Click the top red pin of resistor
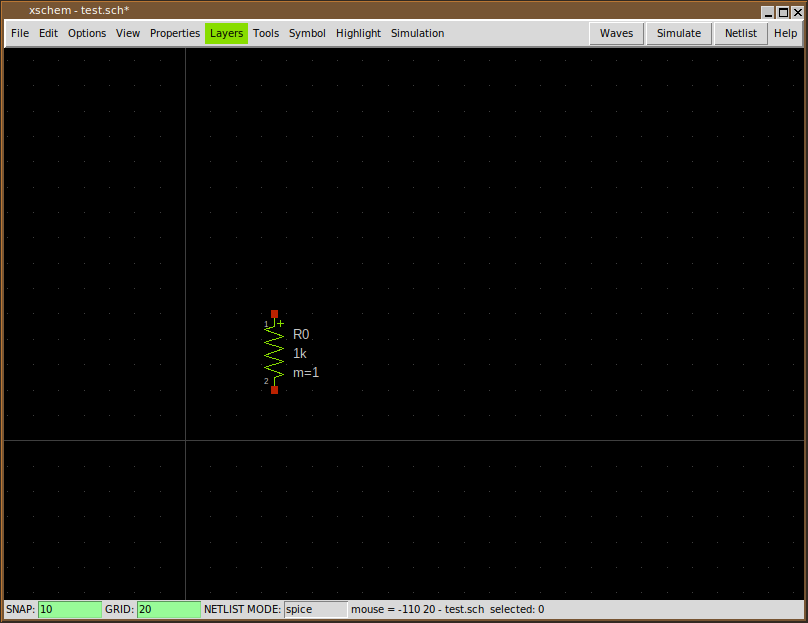Viewport: 808px width, 623px height. click(x=275, y=314)
